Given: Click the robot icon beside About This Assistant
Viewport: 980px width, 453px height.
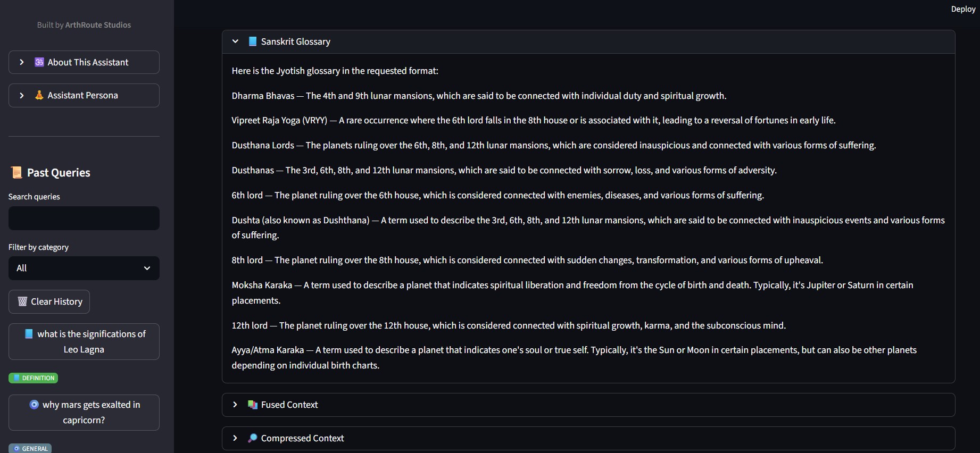Looking at the screenshot, I should [x=39, y=62].
